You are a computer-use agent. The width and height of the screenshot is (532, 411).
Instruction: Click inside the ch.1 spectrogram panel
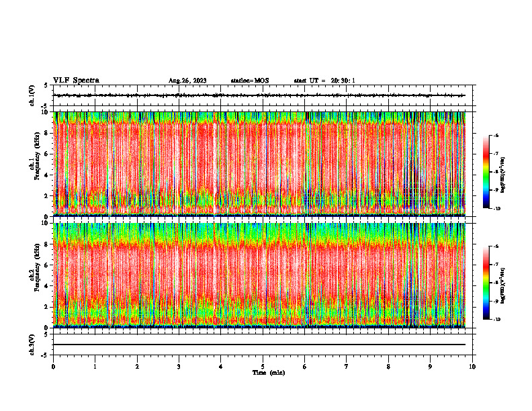point(259,164)
